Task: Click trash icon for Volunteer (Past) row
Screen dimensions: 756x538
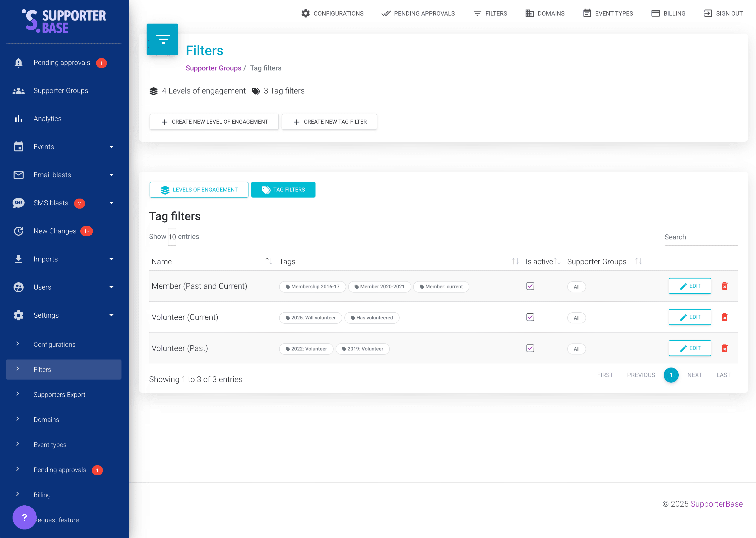Action: point(724,348)
